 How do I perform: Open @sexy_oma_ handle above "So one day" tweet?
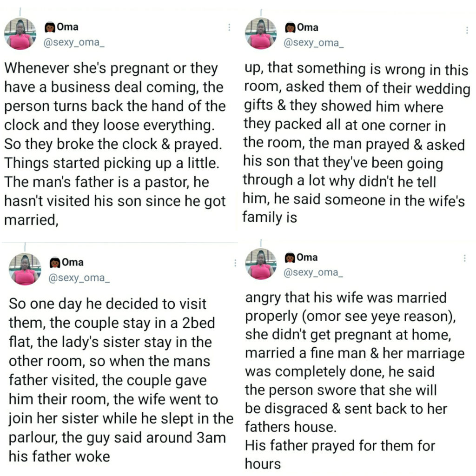point(80,278)
